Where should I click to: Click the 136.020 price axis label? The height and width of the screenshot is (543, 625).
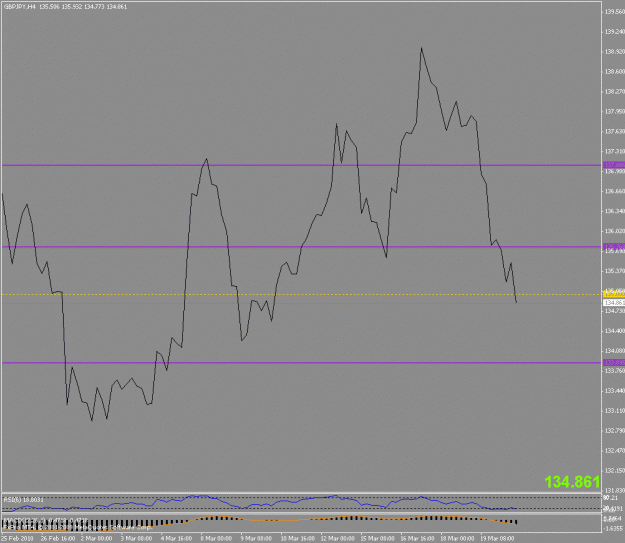tap(615, 231)
